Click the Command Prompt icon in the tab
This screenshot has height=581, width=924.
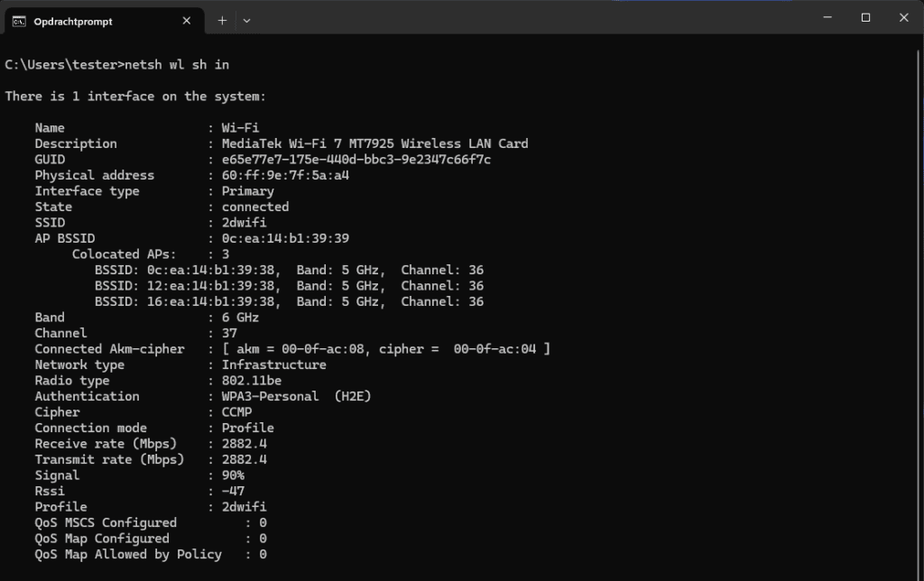(x=18, y=21)
